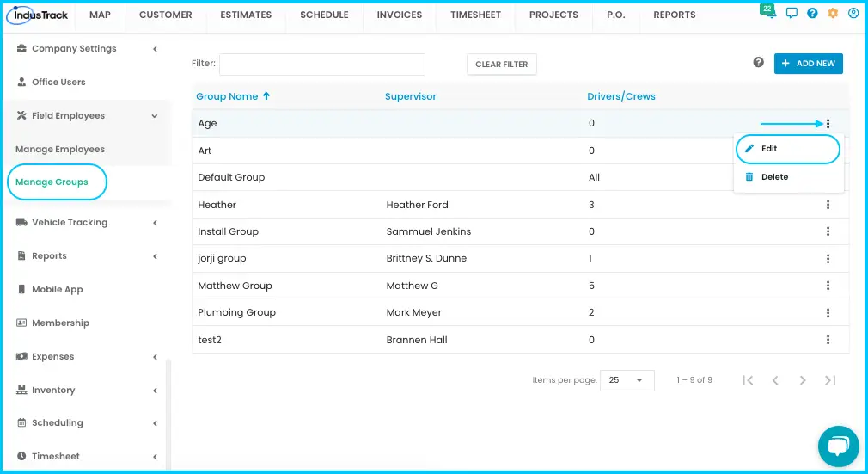Expand the sidebar Reports section
Image resolution: width=868 pixels, height=474 pixels.
click(x=155, y=256)
